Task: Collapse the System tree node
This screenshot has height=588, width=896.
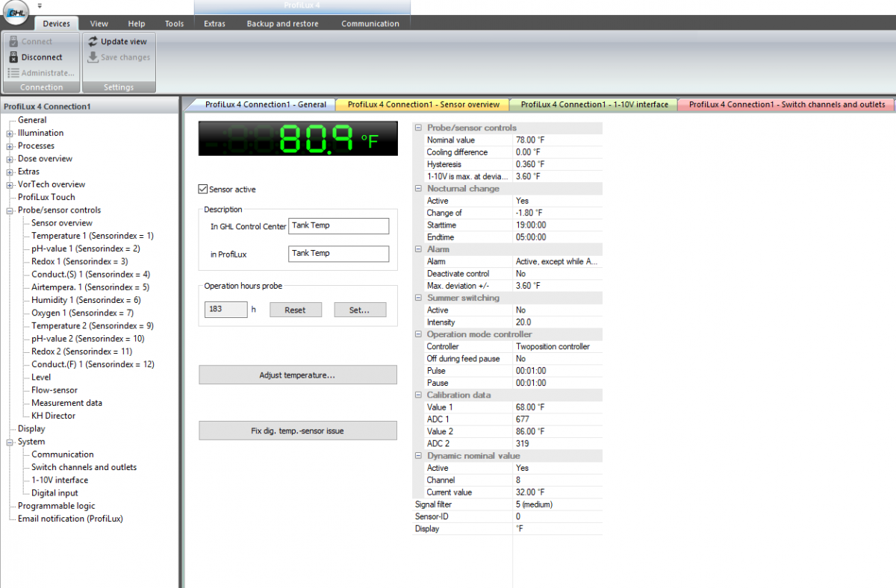Action: click(x=10, y=442)
